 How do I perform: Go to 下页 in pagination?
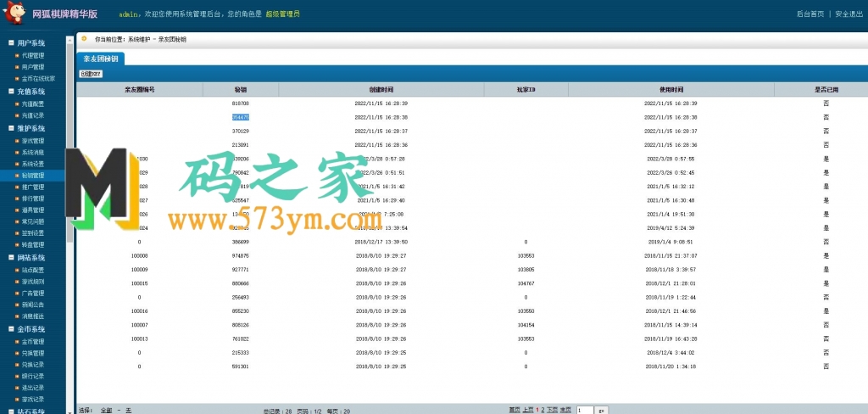[x=552, y=410]
